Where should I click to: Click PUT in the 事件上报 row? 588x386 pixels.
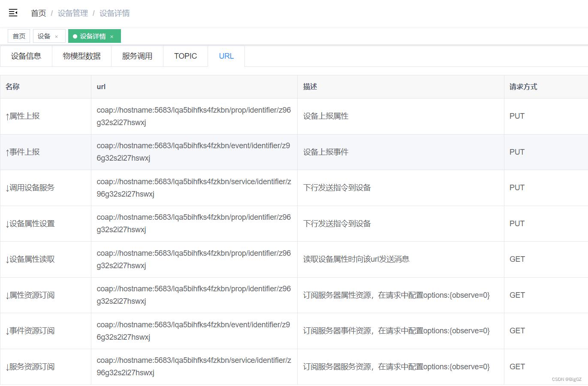(517, 152)
